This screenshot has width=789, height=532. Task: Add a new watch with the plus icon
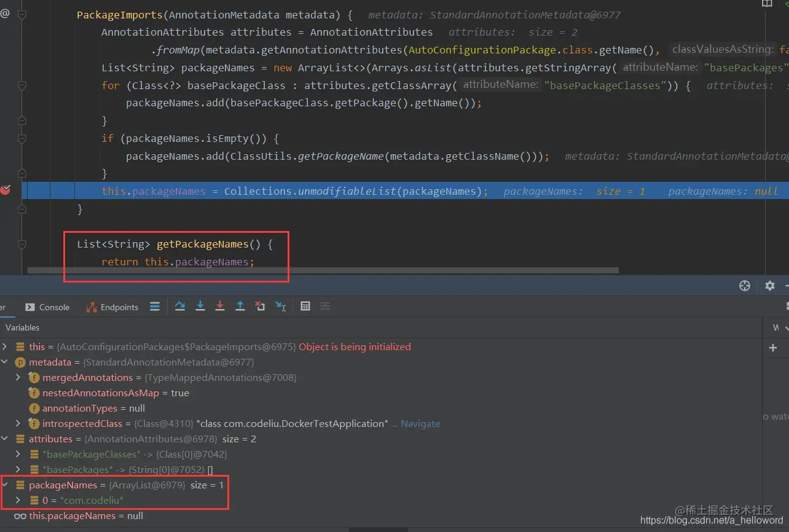coord(773,348)
